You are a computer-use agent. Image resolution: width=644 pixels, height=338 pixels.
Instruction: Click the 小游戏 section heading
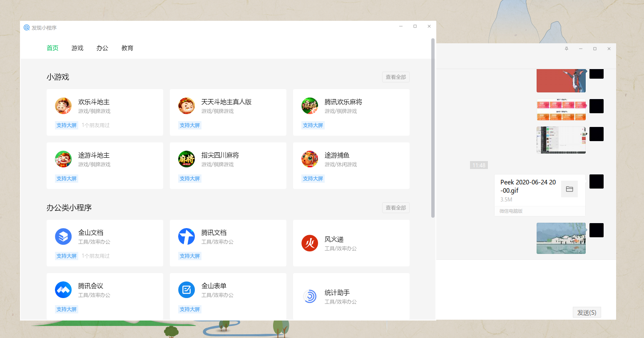[58, 77]
